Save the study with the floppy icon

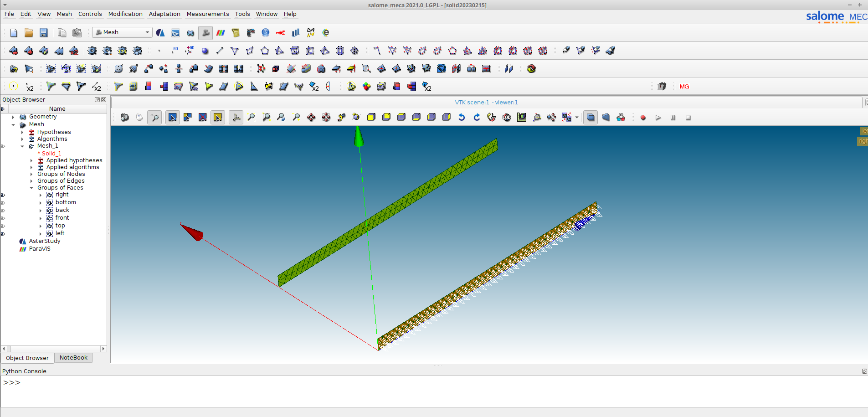(x=44, y=33)
